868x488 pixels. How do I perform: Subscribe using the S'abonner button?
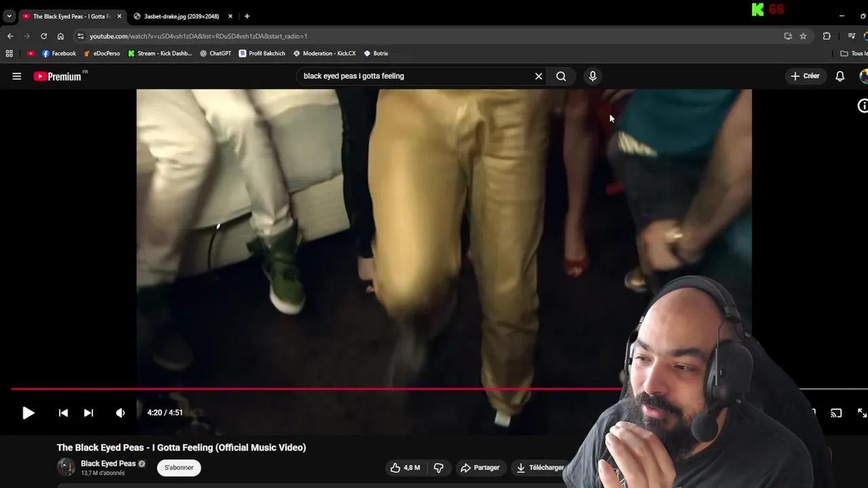point(179,468)
